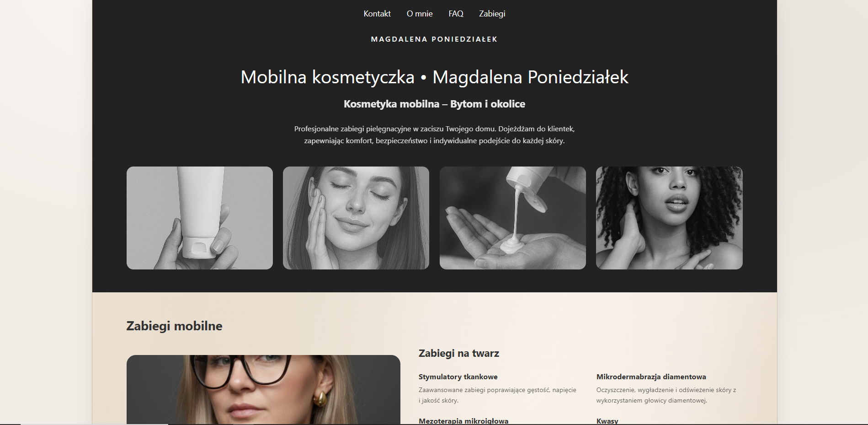The height and width of the screenshot is (425, 868).
Task: Choose Mikrodermabrazja diamentowa treatment title
Action: pos(651,377)
